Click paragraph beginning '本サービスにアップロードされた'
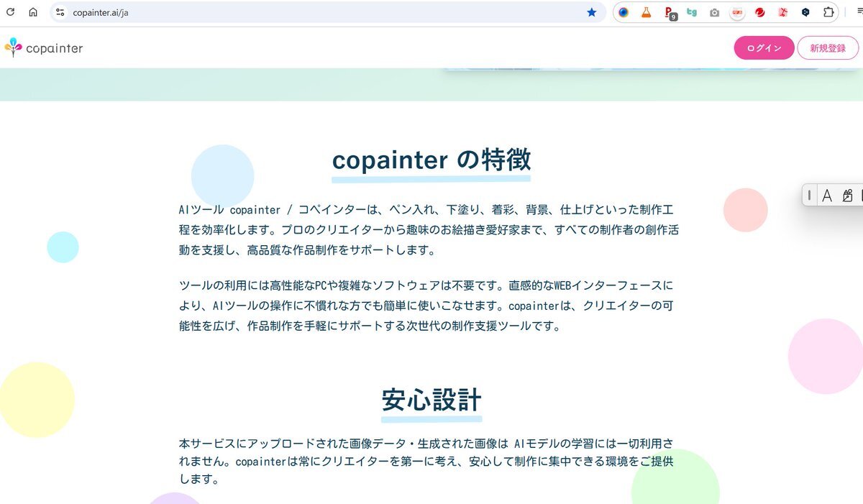This screenshot has height=504, width=863. [x=426, y=460]
